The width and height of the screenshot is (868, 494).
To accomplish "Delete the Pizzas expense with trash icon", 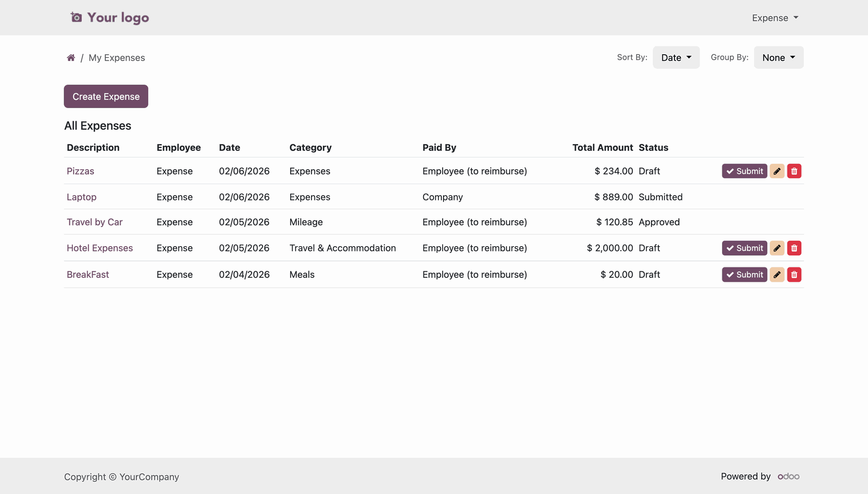I will [x=794, y=171].
